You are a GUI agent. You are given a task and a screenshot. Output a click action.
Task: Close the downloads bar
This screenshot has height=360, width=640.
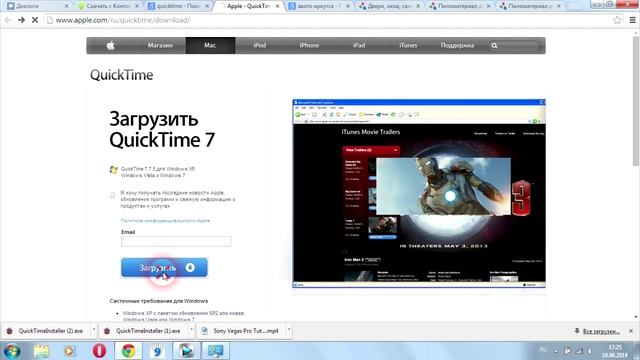click(631, 331)
